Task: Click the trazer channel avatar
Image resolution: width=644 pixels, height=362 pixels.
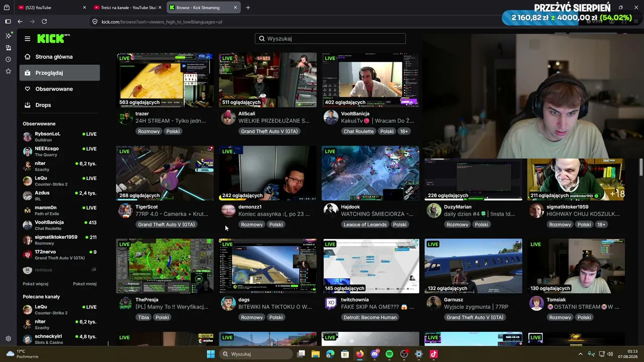Action: point(126,118)
